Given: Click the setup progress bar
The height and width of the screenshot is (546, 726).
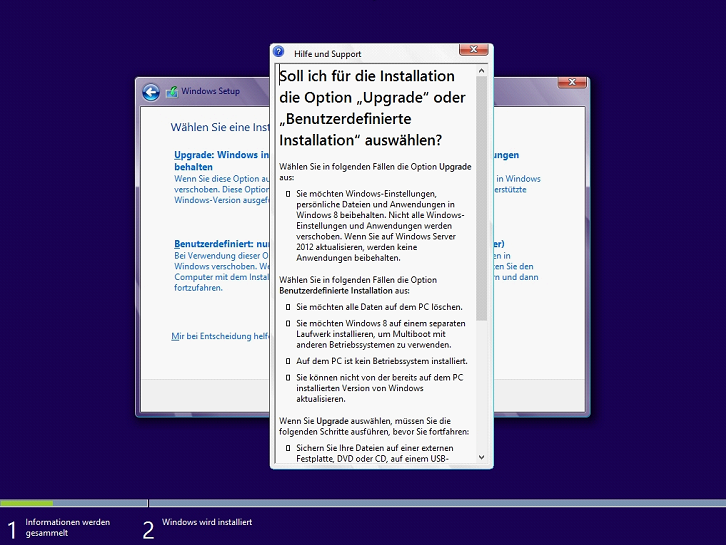Looking at the screenshot, I should tap(363, 503).
